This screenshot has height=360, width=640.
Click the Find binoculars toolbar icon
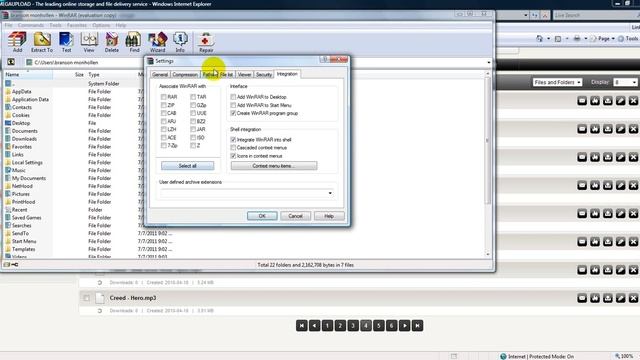click(134, 42)
